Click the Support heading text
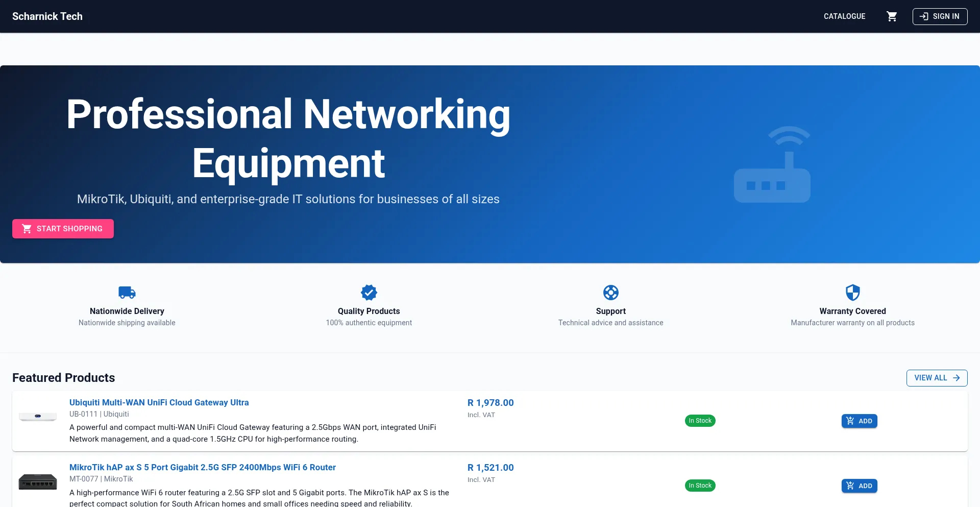This screenshot has width=980, height=507. [611, 311]
